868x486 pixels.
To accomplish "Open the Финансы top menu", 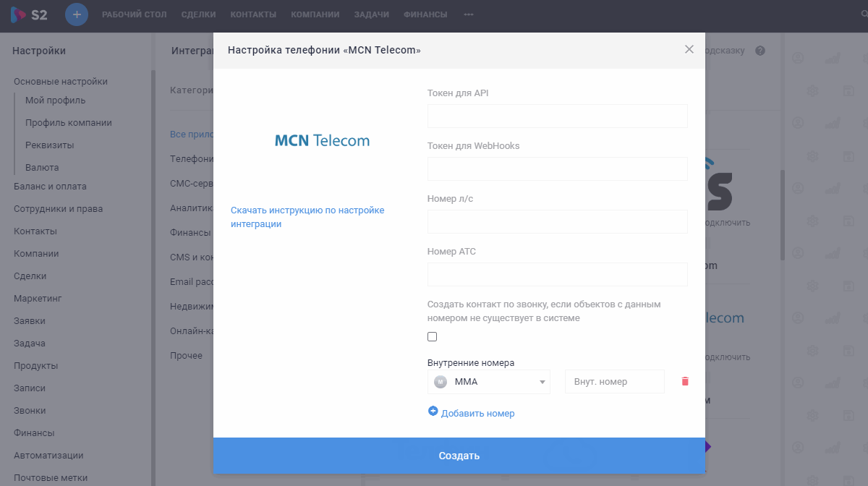I will click(x=425, y=14).
